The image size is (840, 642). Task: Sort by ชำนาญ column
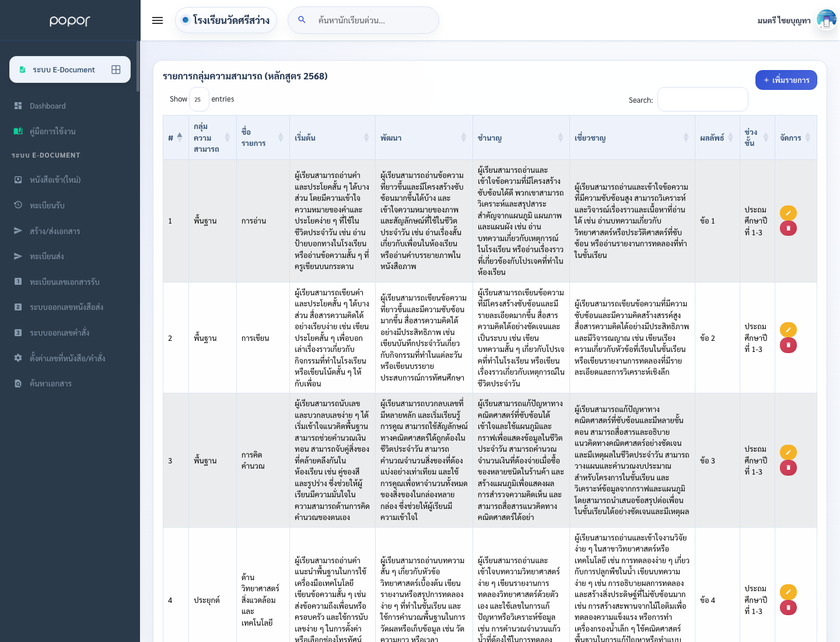click(x=521, y=138)
